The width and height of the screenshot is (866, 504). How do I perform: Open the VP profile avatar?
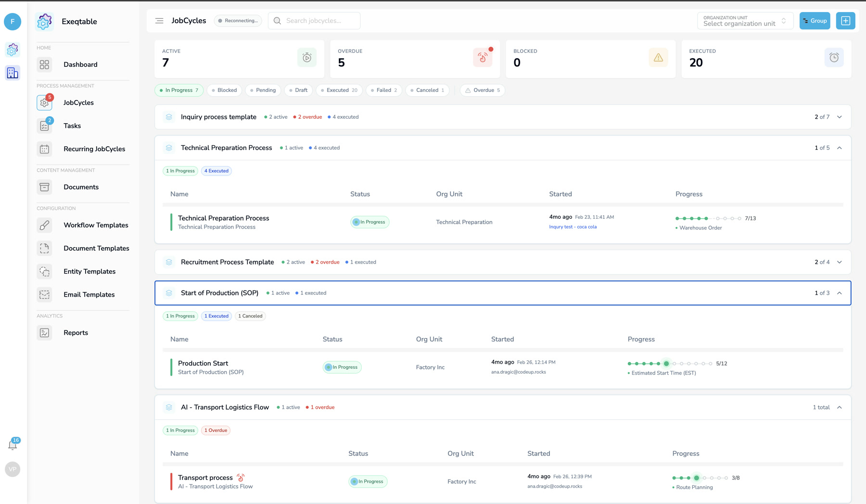(13, 469)
